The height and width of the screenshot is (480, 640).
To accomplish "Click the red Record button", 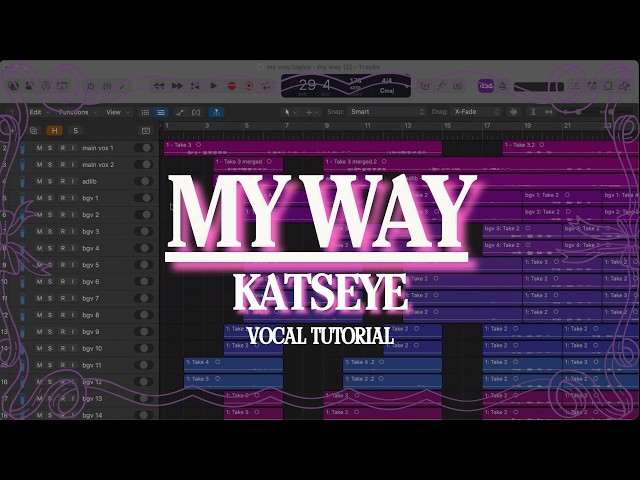I will point(232,86).
